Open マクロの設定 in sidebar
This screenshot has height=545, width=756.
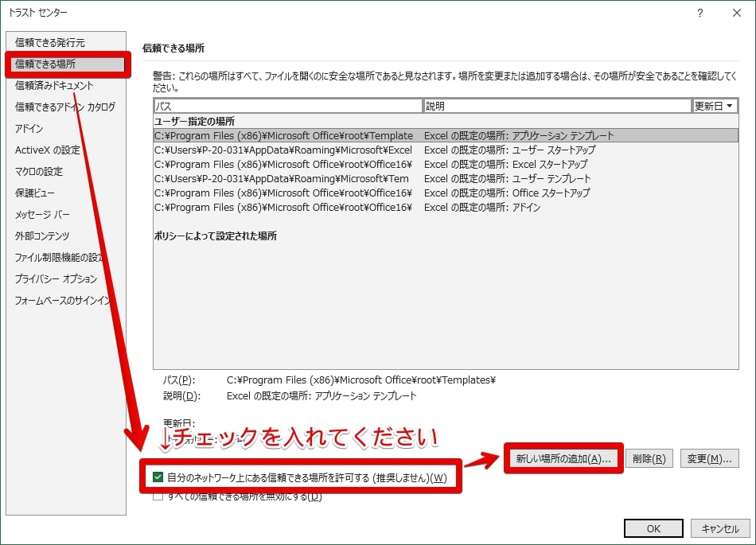point(38,171)
